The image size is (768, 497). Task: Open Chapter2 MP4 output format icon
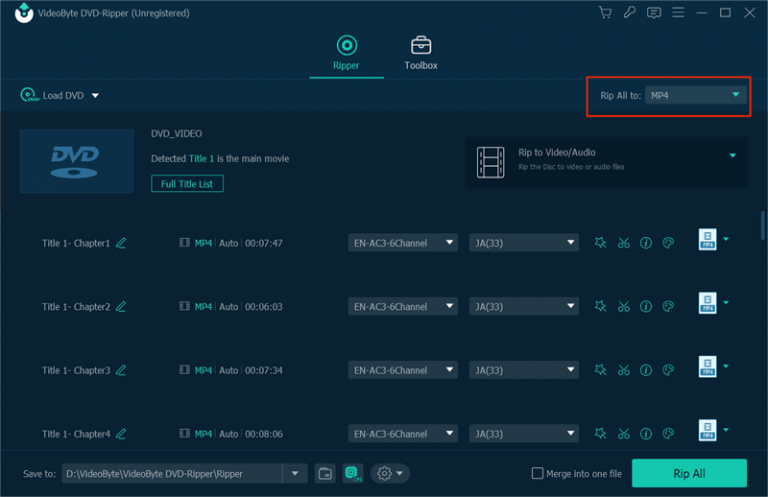(707, 303)
